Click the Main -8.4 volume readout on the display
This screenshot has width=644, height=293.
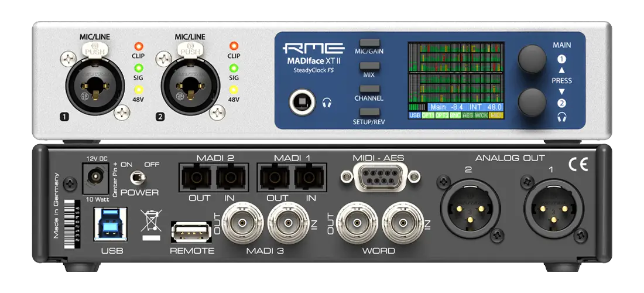click(448, 107)
